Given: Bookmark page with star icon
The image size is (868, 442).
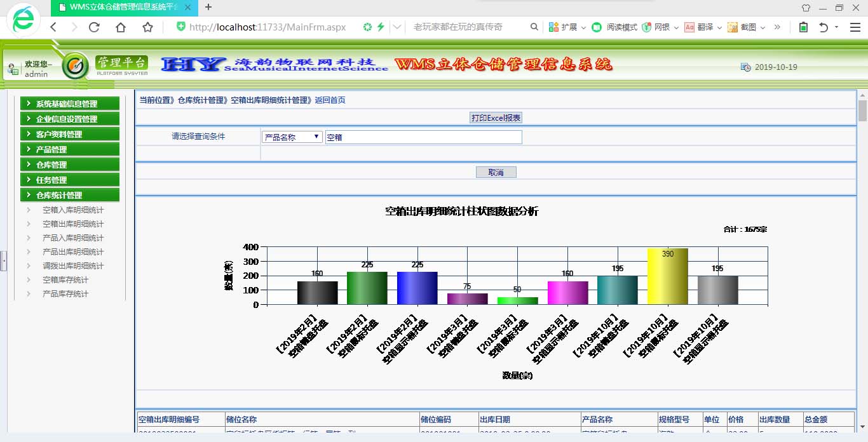Looking at the screenshot, I should 147,27.
